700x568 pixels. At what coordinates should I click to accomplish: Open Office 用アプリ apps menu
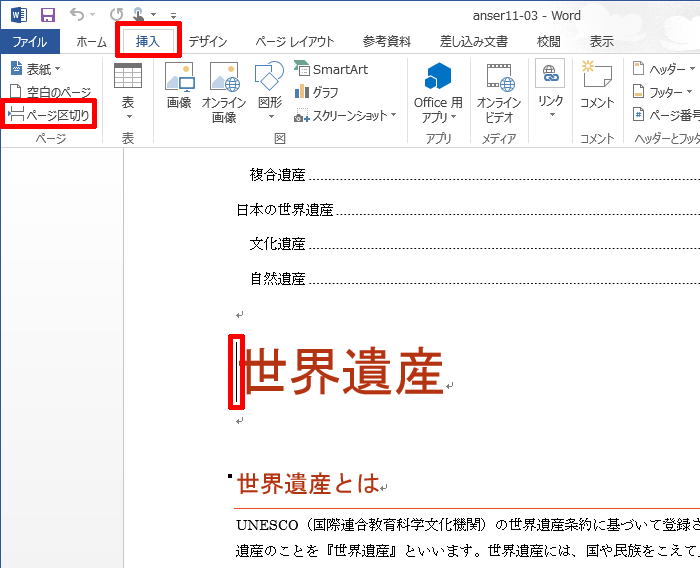438,93
